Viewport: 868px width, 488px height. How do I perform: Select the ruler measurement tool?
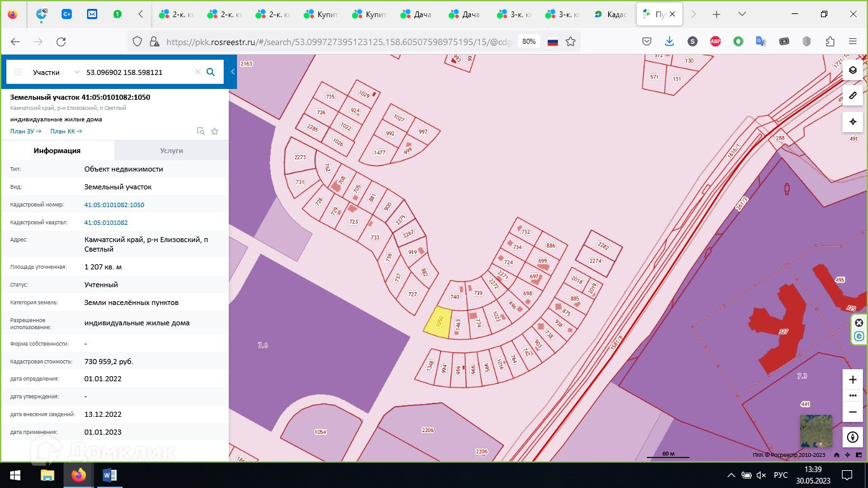coord(853,96)
